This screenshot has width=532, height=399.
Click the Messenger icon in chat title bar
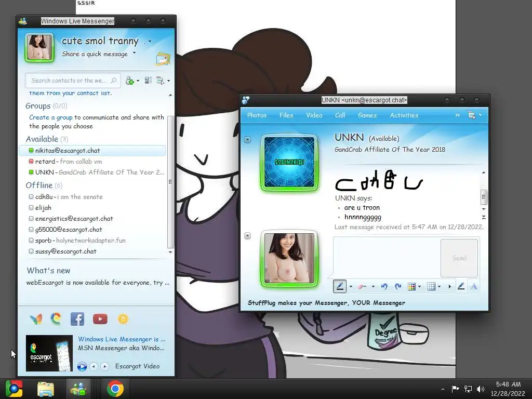(246, 100)
